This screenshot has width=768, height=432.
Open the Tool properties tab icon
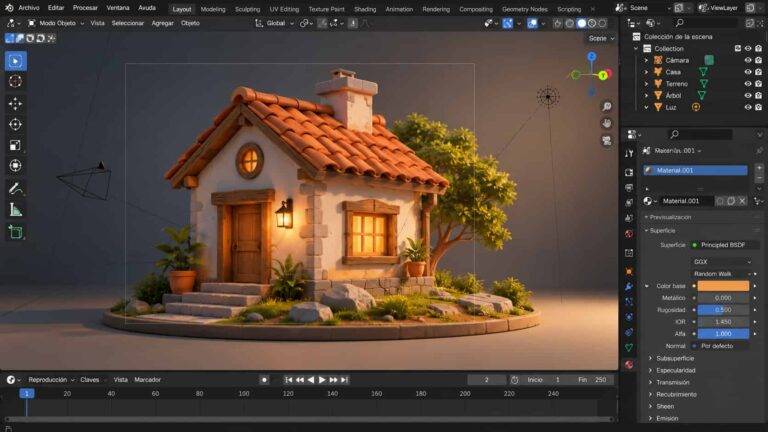pos(629,153)
